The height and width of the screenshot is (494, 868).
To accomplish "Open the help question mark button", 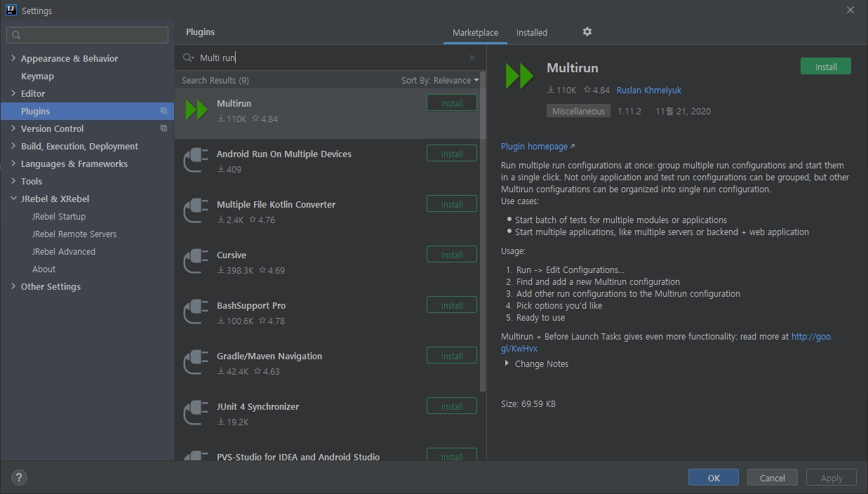I will 19,477.
